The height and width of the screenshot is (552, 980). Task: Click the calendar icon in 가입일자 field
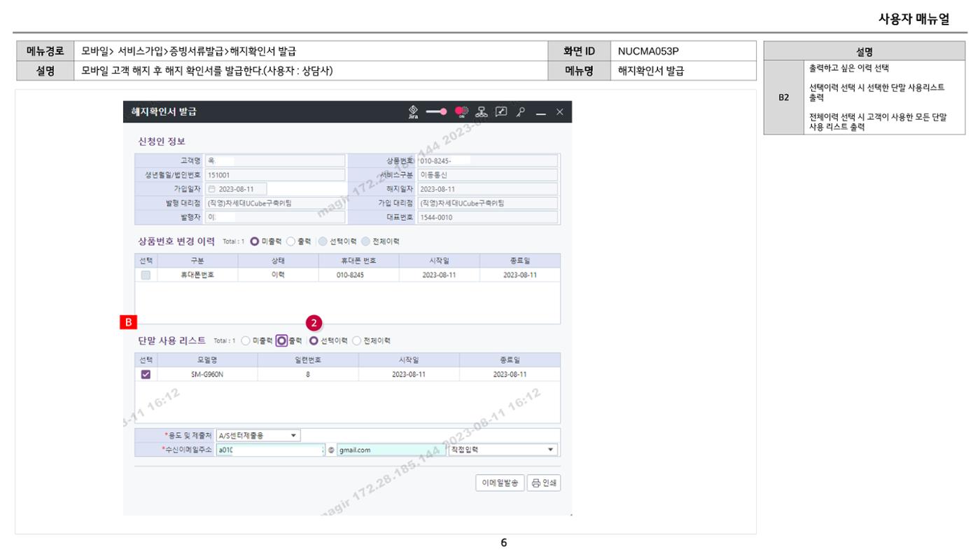point(212,189)
